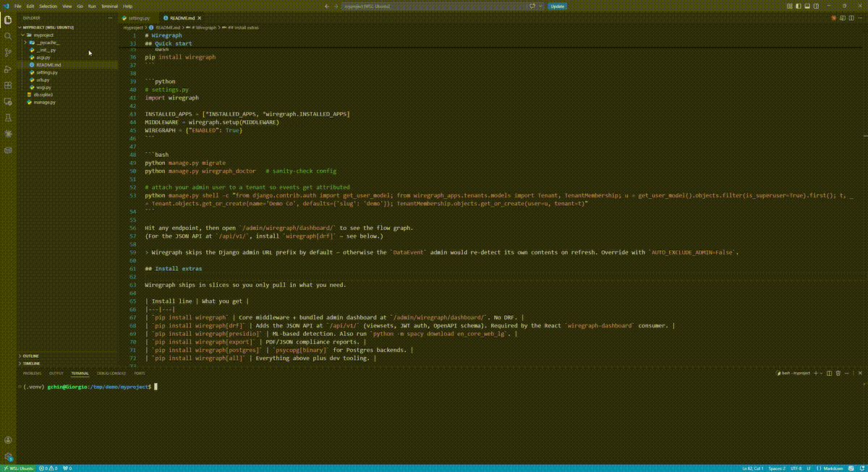Open db.sqlite3 in the Explorer
The width and height of the screenshot is (868, 472).
[x=43, y=95]
